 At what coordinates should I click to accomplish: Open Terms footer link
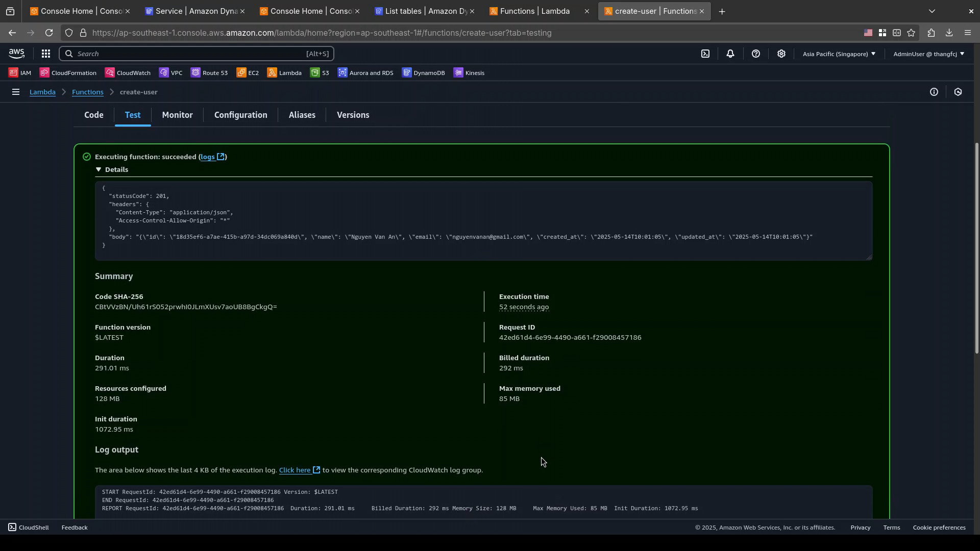pos(891,528)
